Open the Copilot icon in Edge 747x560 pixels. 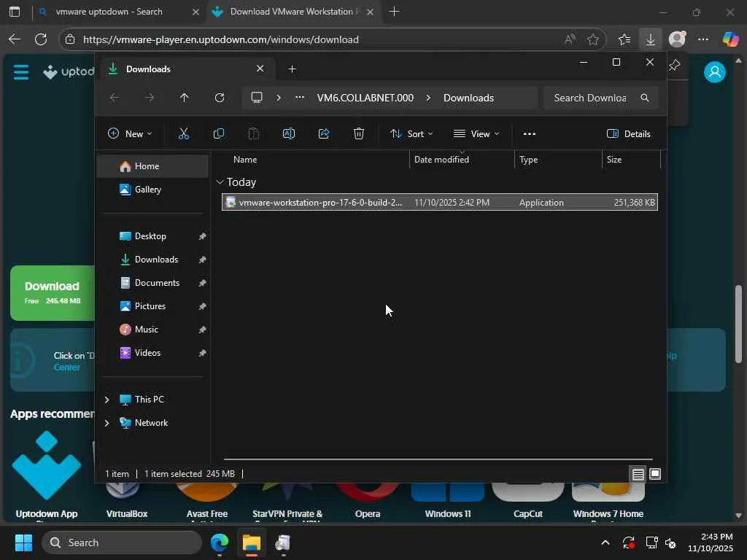[730, 39]
